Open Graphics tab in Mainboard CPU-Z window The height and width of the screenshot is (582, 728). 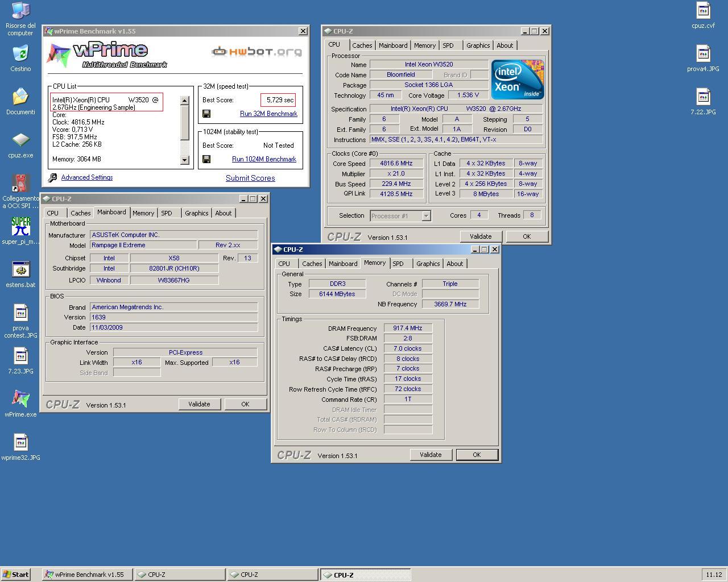(196, 213)
